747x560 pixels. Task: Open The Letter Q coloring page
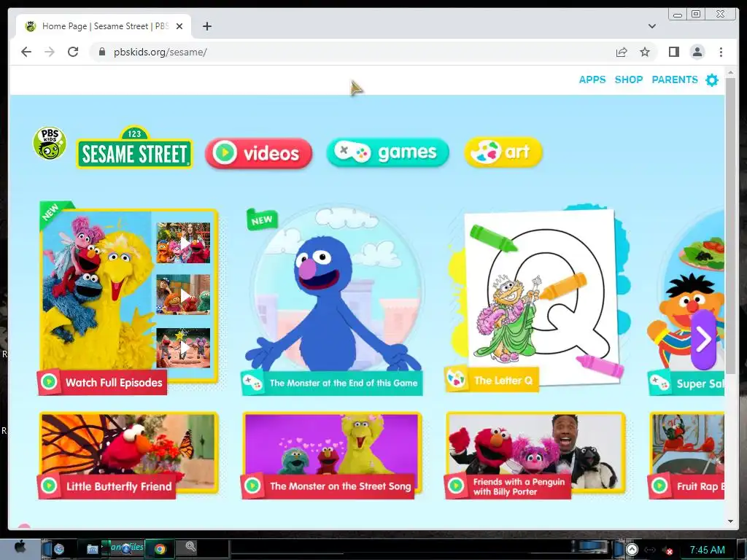click(x=536, y=297)
